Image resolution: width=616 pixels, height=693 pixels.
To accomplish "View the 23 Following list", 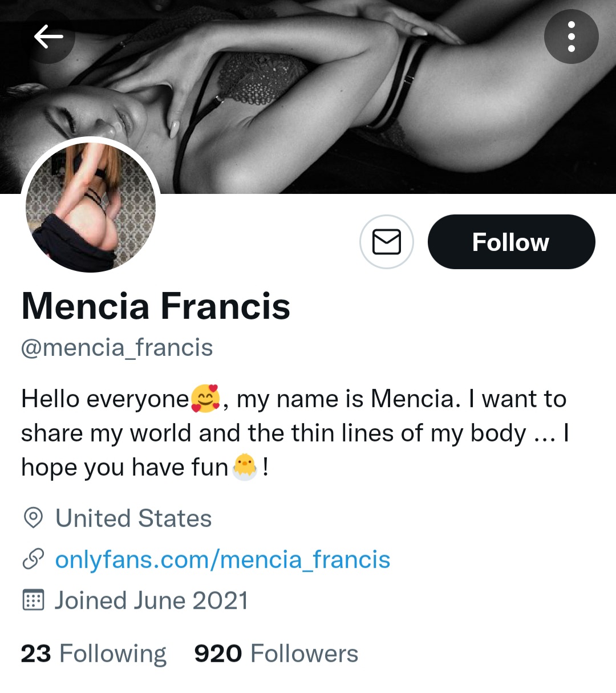I will coord(94,654).
